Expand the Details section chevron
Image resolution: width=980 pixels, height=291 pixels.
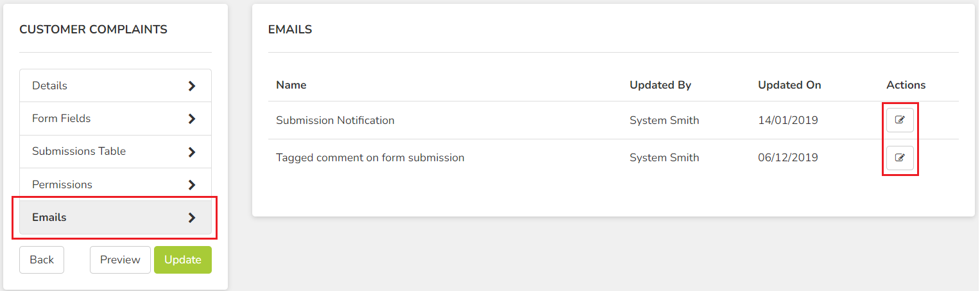pos(191,86)
